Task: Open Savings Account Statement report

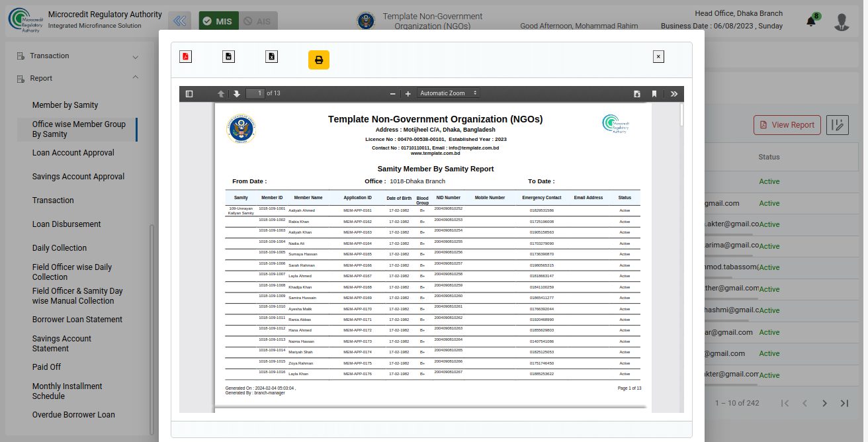Action: [x=62, y=343]
